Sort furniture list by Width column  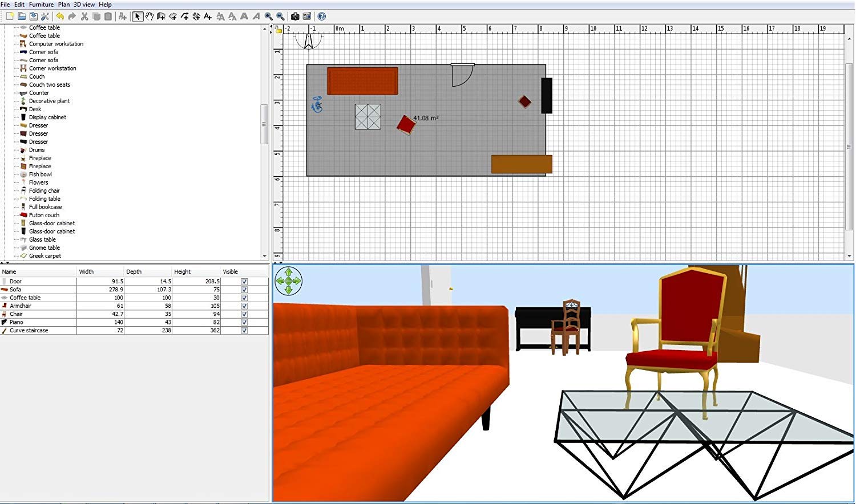click(x=100, y=272)
